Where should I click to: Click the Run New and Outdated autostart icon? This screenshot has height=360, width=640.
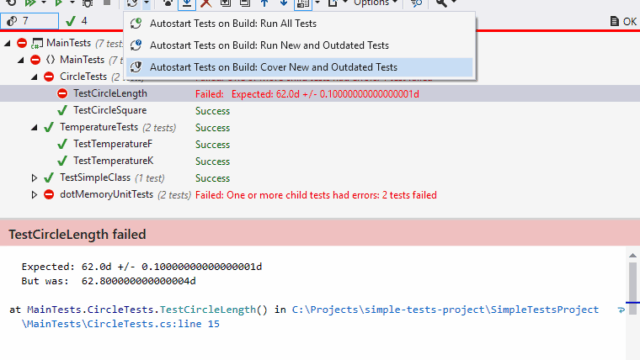point(136,45)
